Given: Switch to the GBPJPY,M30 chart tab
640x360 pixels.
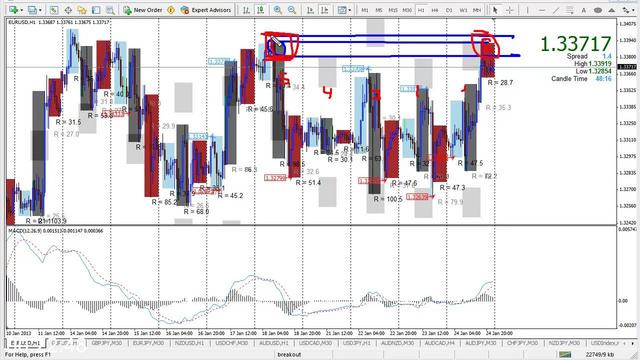Looking at the screenshot, I should (x=107, y=343).
